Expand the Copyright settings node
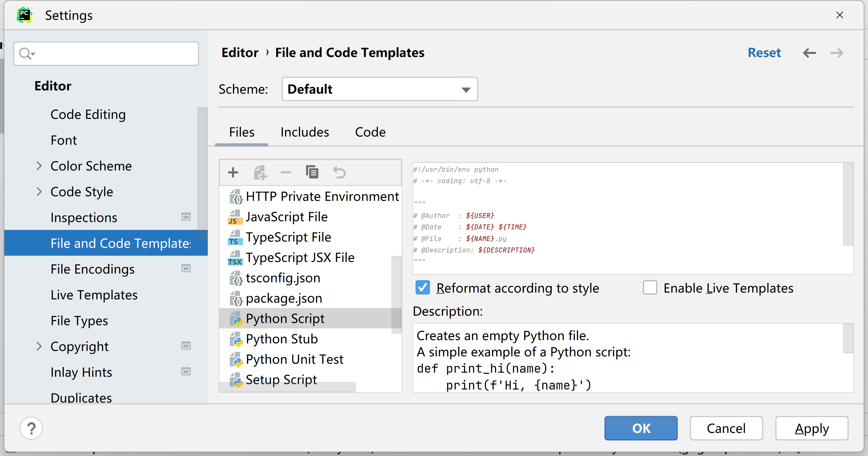868x456 pixels. coord(39,346)
